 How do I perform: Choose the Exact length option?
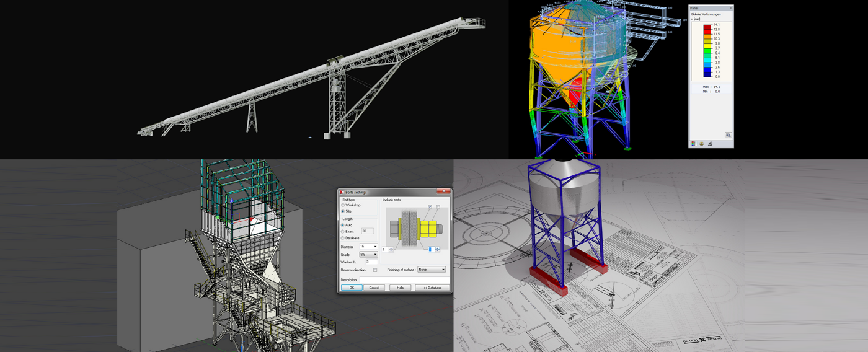point(343,232)
